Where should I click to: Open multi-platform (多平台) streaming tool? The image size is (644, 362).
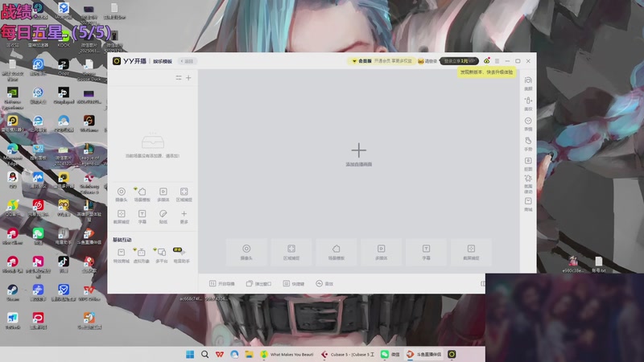click(x=162, y=255)
